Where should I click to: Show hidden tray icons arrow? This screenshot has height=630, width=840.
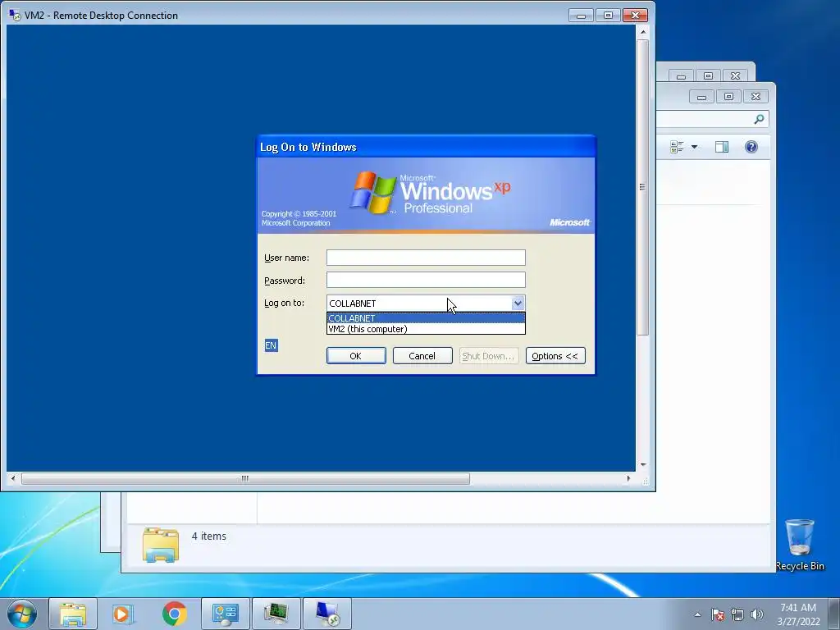[x=697, y=614]
